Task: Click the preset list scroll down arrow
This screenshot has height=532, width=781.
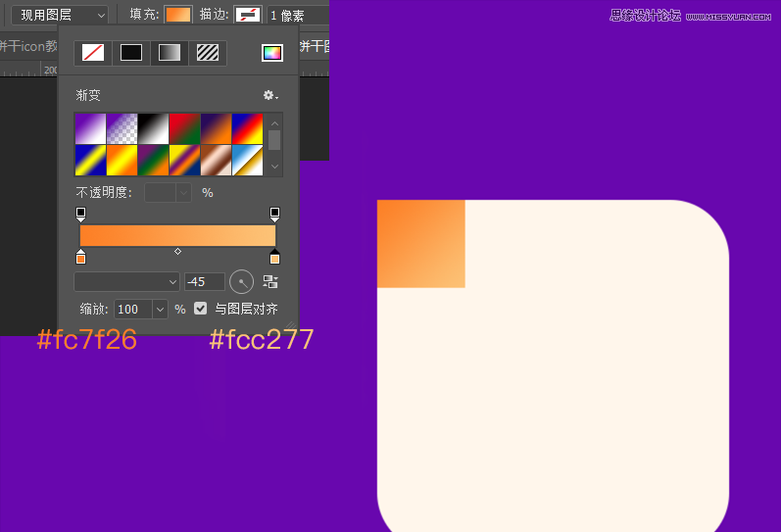Action: click(x=274, y=167)
